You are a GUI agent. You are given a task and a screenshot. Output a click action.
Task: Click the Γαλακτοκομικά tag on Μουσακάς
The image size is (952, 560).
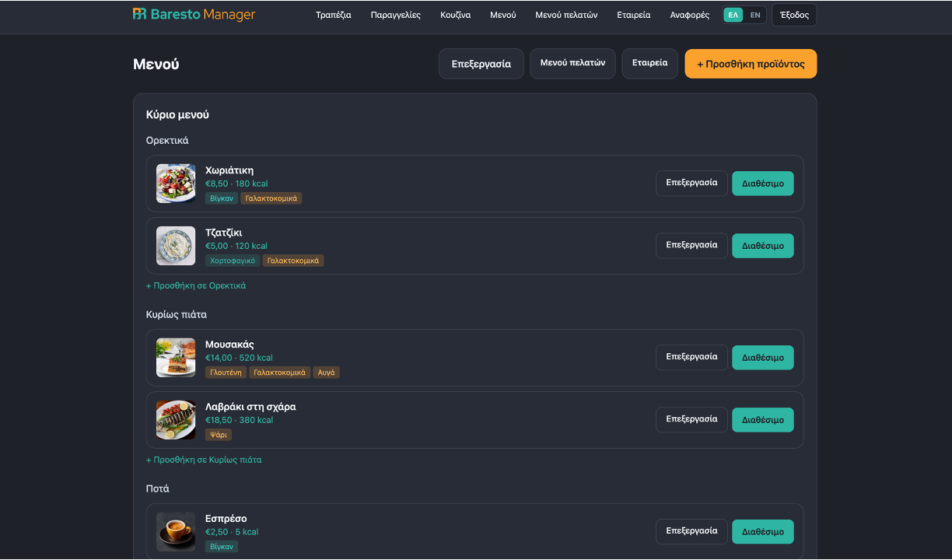click(280, 373)
